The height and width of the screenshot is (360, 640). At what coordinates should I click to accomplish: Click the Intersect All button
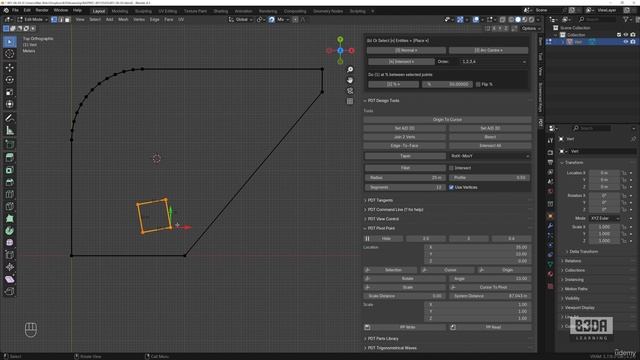490,146
